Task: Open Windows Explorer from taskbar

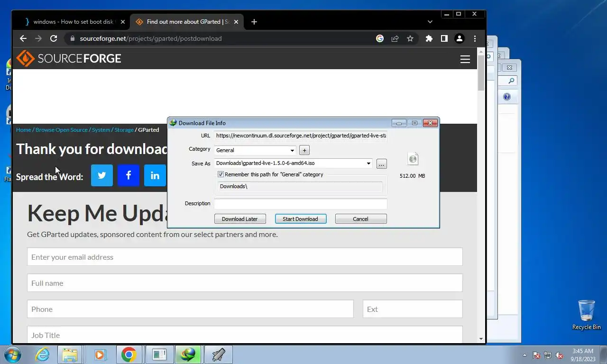Action: (70, 355)
